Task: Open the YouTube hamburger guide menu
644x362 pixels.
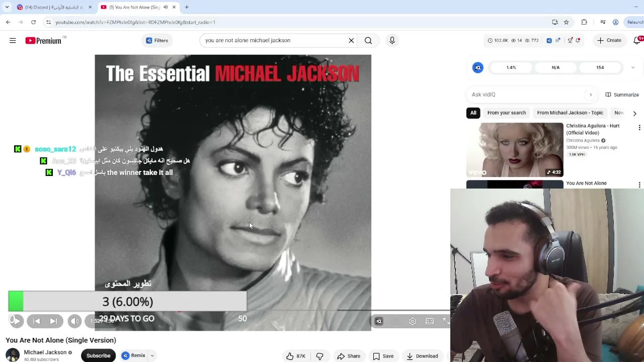Action: click(13, 41)
